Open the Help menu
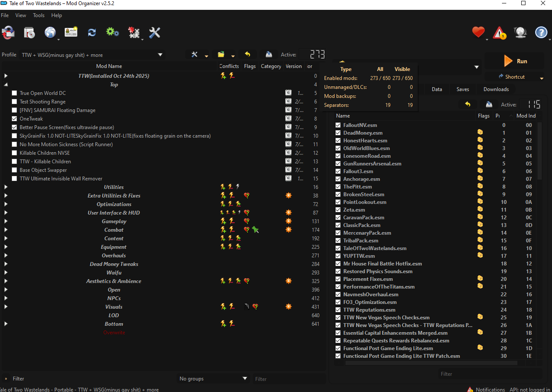 tap(56, 15)
